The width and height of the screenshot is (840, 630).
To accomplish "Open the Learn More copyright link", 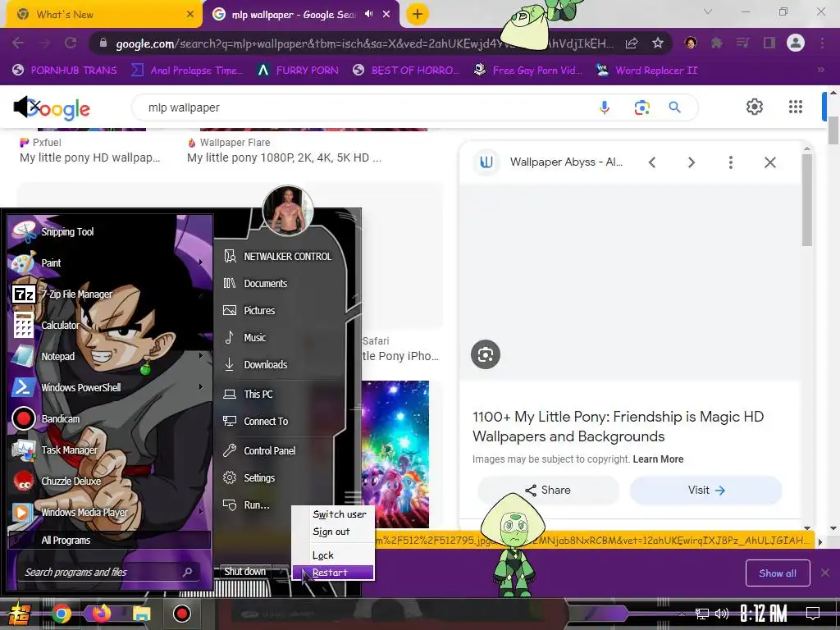I will (x=658, y=459).
